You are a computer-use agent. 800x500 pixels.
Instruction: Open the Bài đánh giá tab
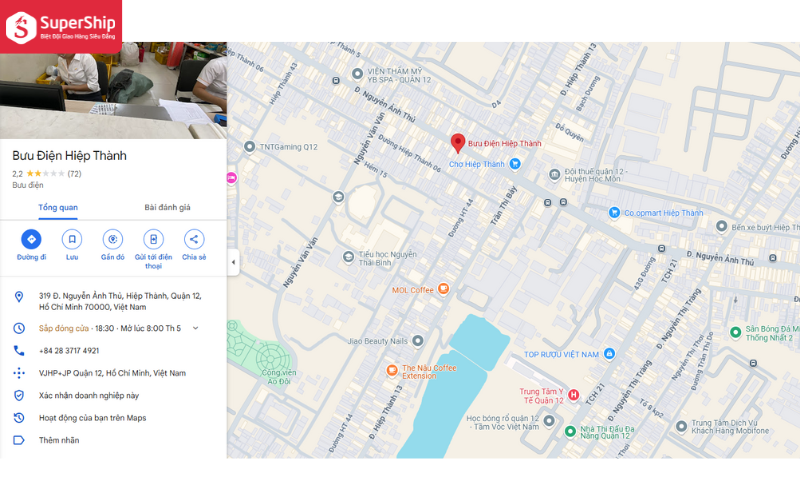coord(167,207)
